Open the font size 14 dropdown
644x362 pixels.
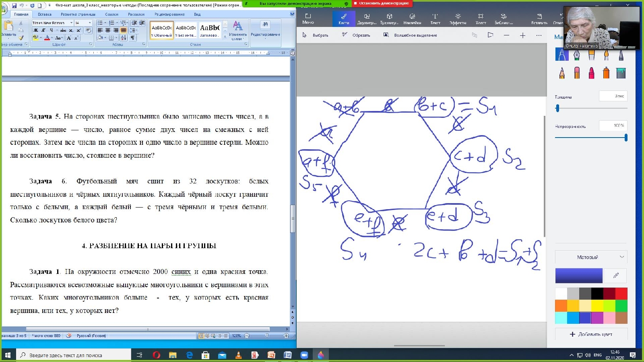[x=90, y=23]
